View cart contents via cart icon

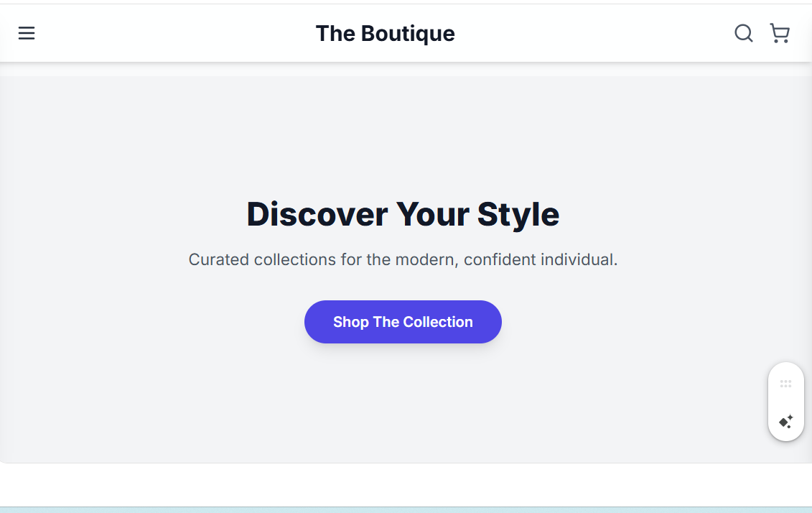click(x=780, y=33)
